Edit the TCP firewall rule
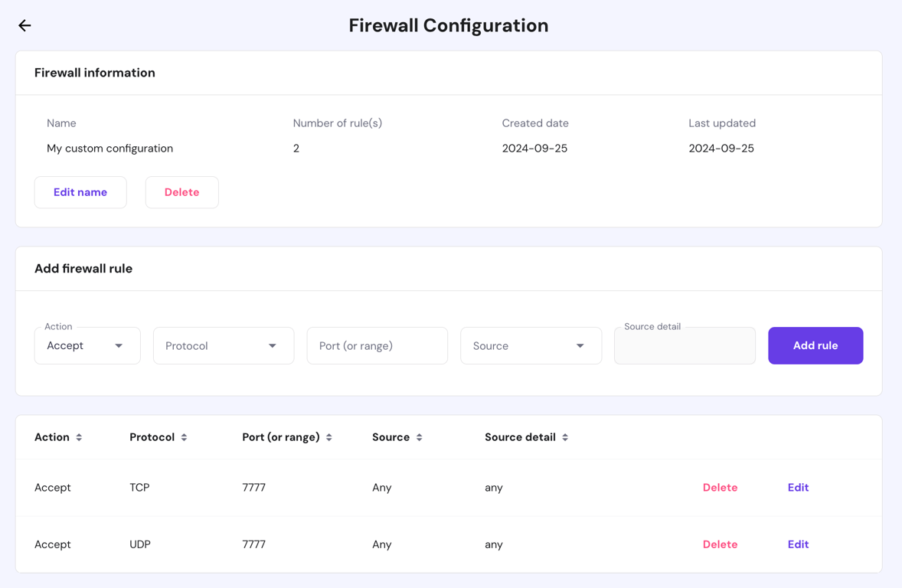Viewport: 902px width, 588px height. click(x=798, y=487)
